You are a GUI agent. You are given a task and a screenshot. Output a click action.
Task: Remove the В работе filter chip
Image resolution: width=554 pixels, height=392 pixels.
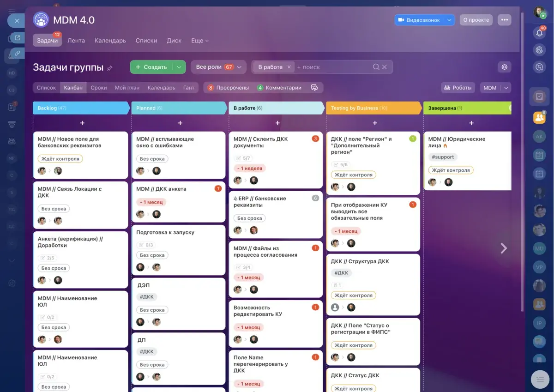289,67
